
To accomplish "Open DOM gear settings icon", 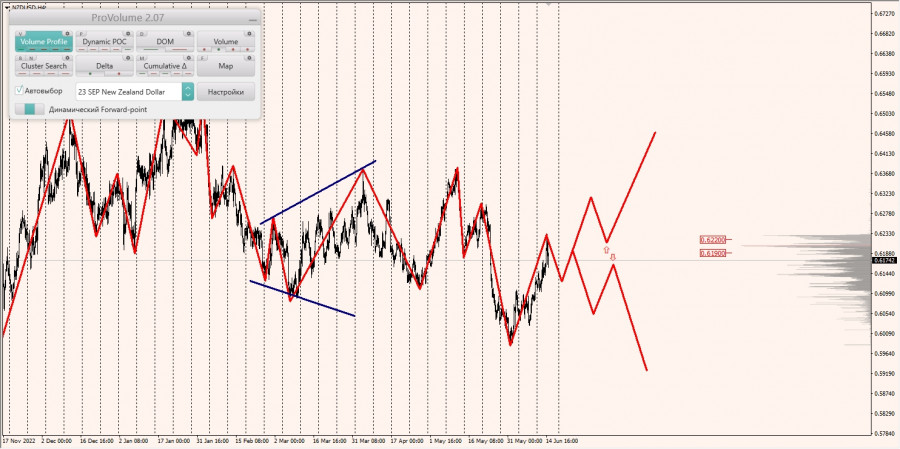I will click(189, 34).
